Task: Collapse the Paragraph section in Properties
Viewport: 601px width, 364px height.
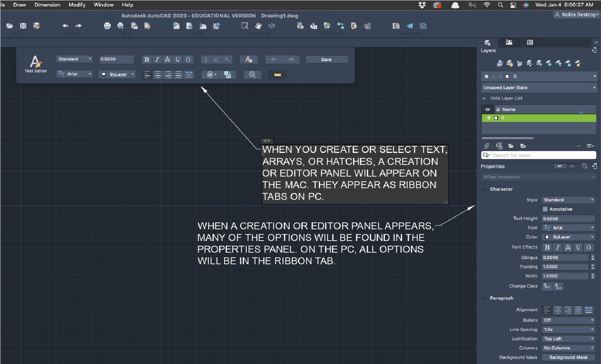Action: 485,298
